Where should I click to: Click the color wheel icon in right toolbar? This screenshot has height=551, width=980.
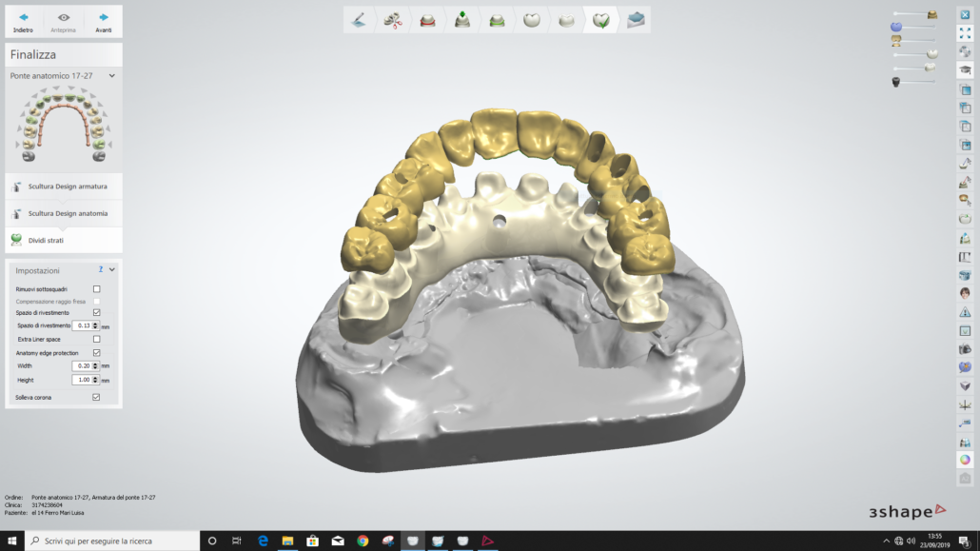coord(965,460)
